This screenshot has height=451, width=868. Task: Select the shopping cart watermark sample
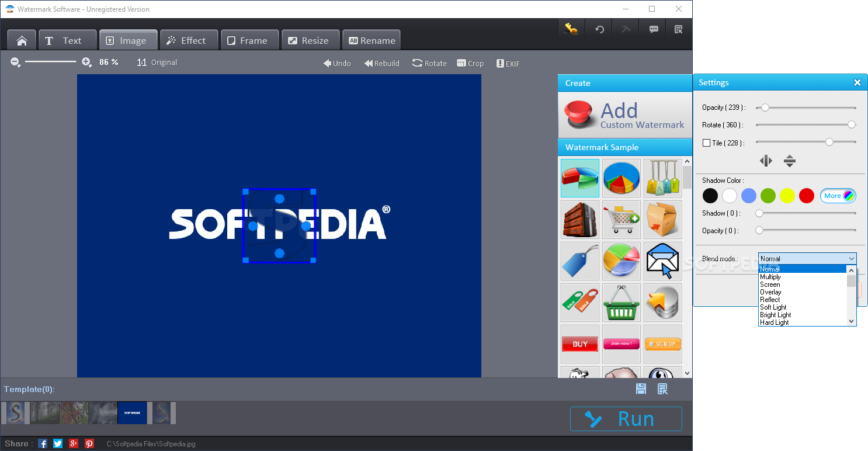tap(622, 220)
